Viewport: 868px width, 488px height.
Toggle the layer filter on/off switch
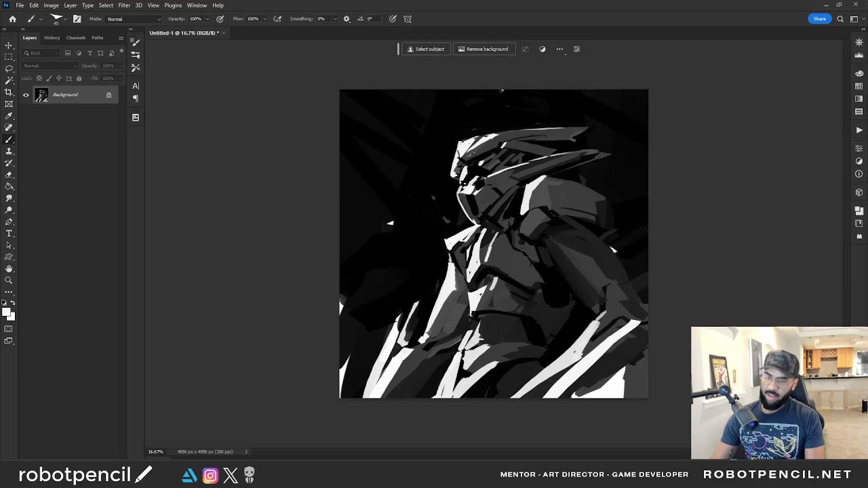tap(121, 52)
